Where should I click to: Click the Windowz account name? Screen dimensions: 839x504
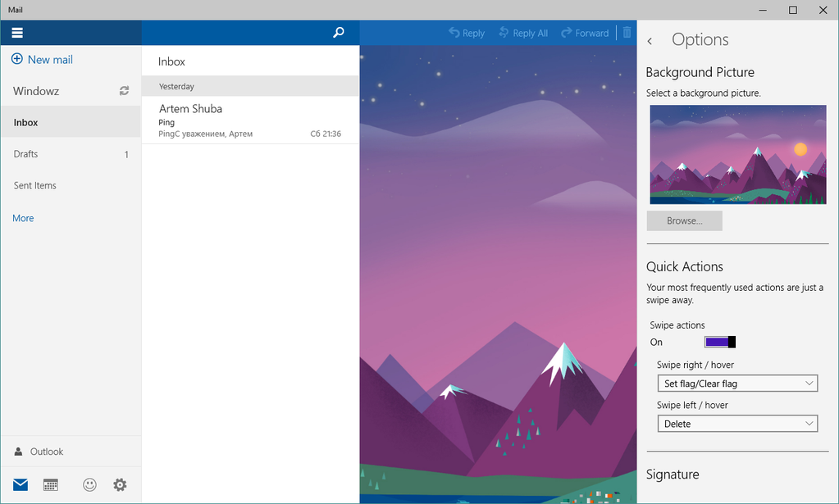pos(36,91)
